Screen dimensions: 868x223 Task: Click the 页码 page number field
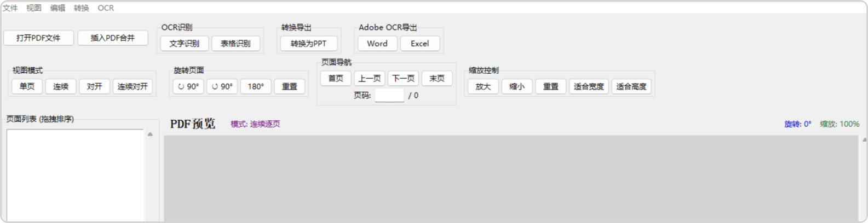(389, 96)
